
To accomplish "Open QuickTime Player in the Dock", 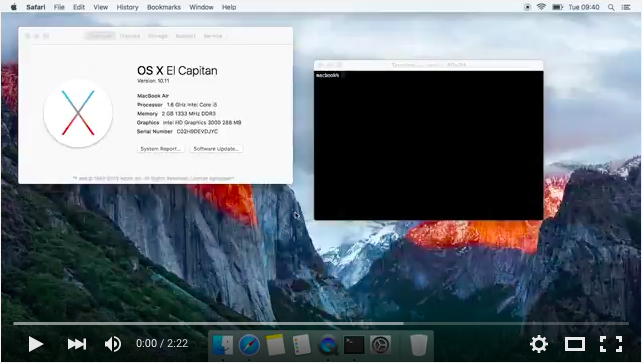I will (328, 345).
